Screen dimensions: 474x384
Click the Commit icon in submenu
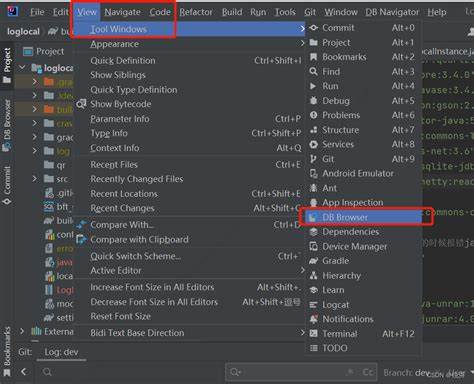click(313, 28)
